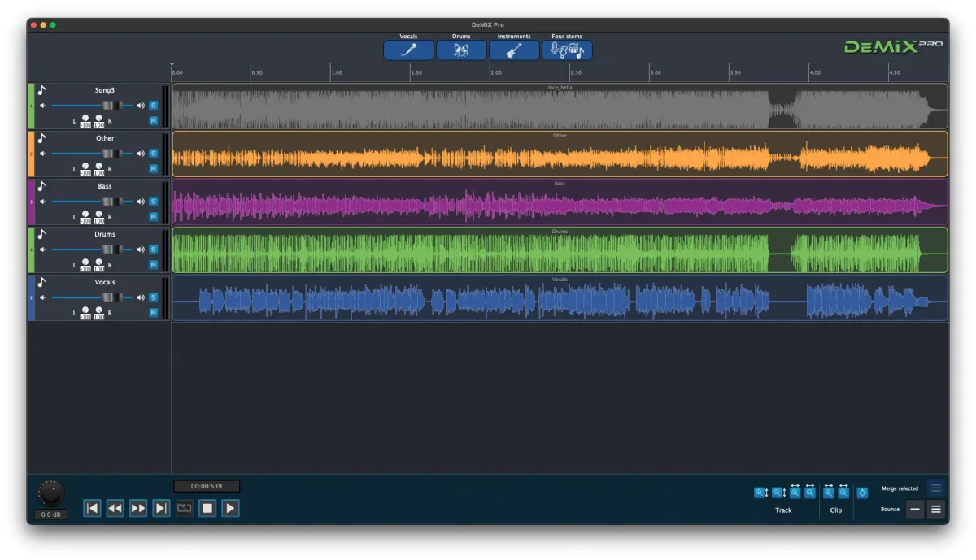Select the Four stems separation mode

567,50
